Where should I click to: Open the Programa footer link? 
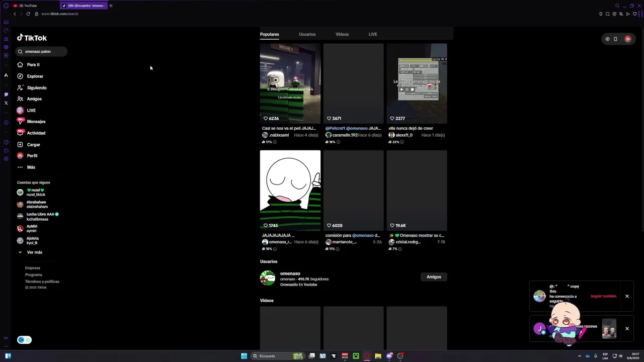coord(34,275)
